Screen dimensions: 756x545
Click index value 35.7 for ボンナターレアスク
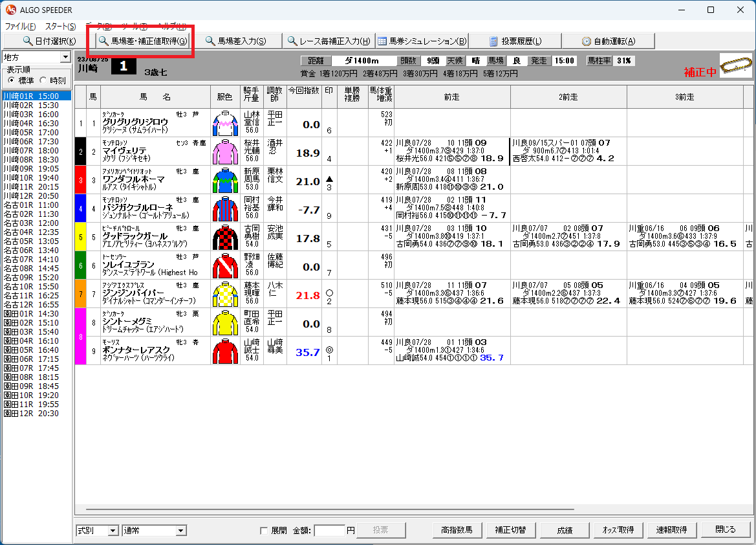pos(308,352)
